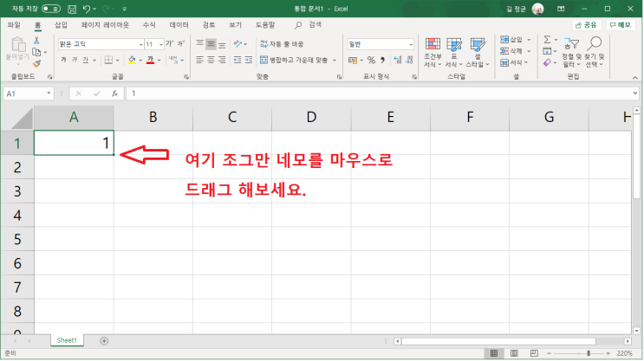The image size is (644, 361).
Task: Apply Comma Style number format
Action: (x=382, y=61)
